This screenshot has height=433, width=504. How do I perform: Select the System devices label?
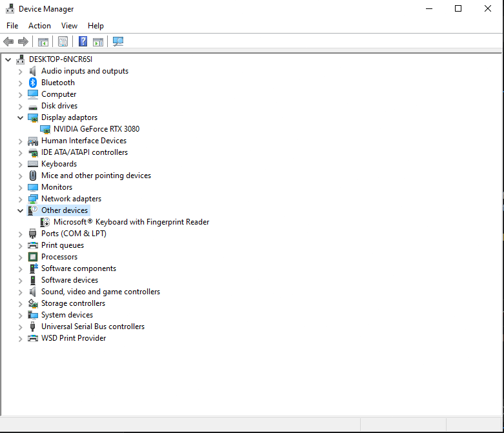[x=67, y=315]
